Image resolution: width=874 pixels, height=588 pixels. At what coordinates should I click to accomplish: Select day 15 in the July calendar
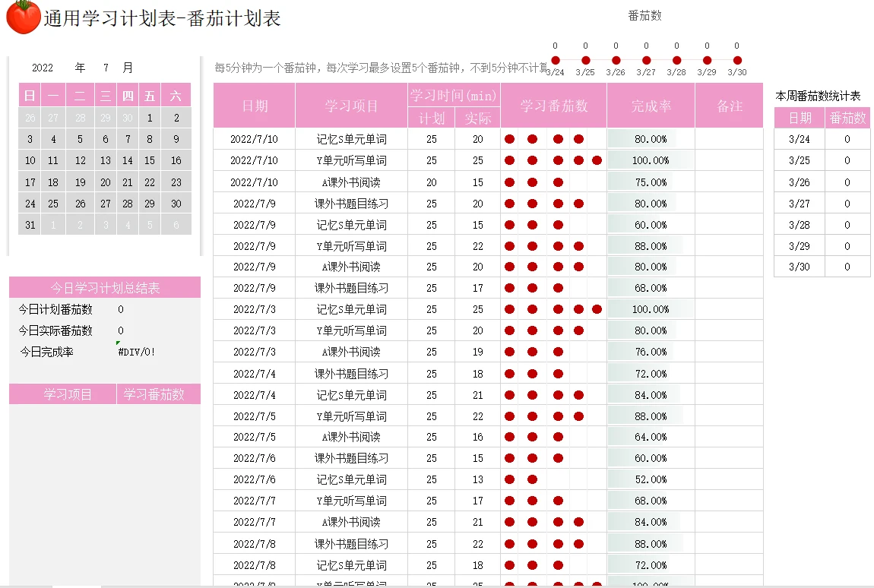click(x=150, y=160)
